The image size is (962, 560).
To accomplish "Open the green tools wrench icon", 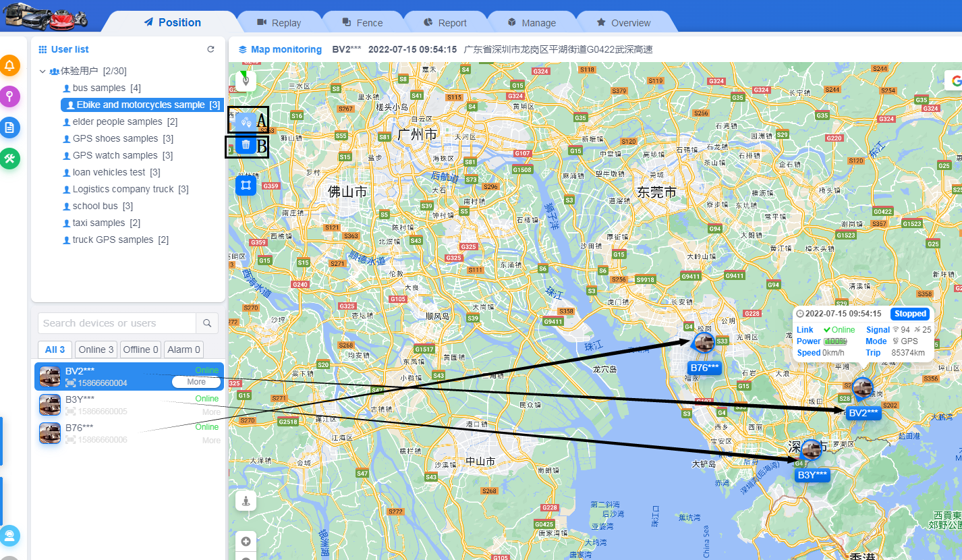I will click(9, 159).
